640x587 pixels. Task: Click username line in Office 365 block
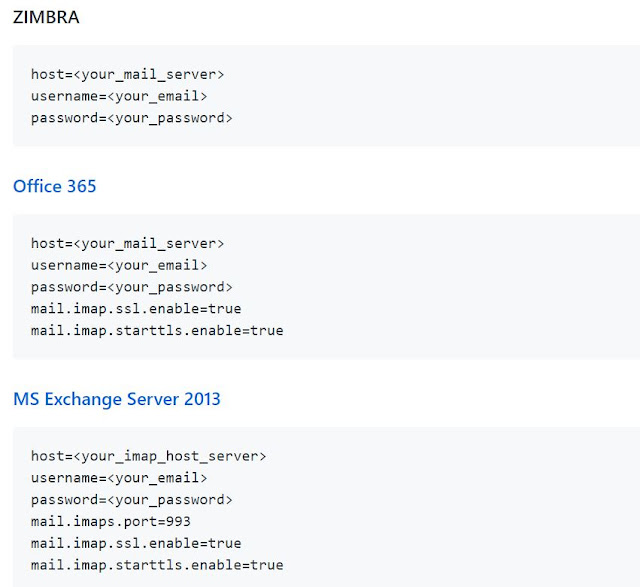[x=119, y=265]
